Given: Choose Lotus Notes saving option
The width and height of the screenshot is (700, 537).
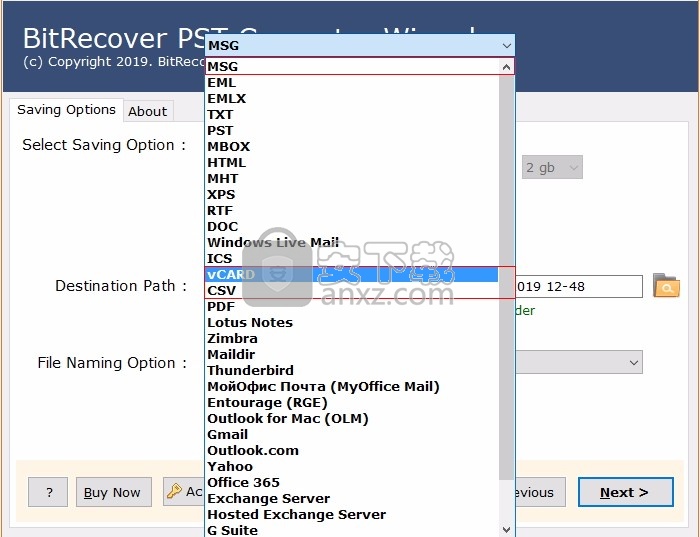Looking at the screenshot, I should pyautogui.click(x=352, y=323).
